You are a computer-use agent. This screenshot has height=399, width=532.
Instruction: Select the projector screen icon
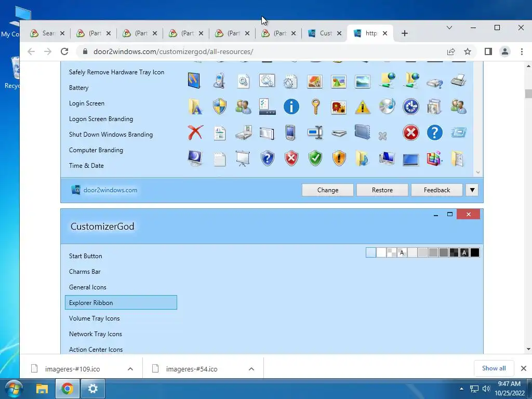coord(243,158)
